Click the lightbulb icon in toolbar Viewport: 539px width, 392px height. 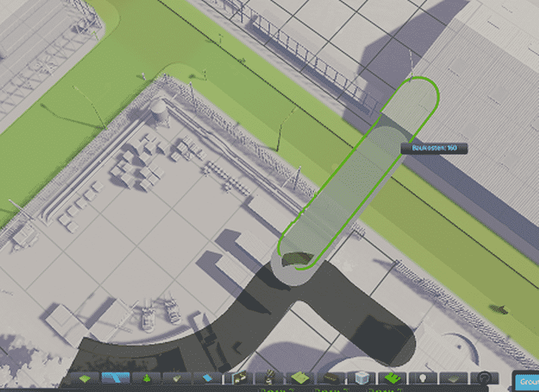pyautogui.click(x=423, y=379)
